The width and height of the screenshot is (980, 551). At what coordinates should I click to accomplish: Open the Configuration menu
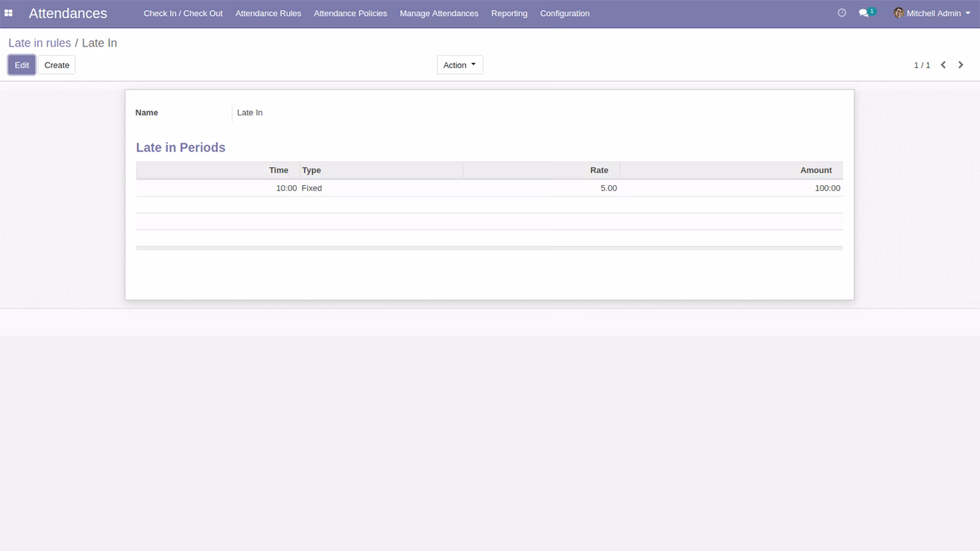(565, 13)
